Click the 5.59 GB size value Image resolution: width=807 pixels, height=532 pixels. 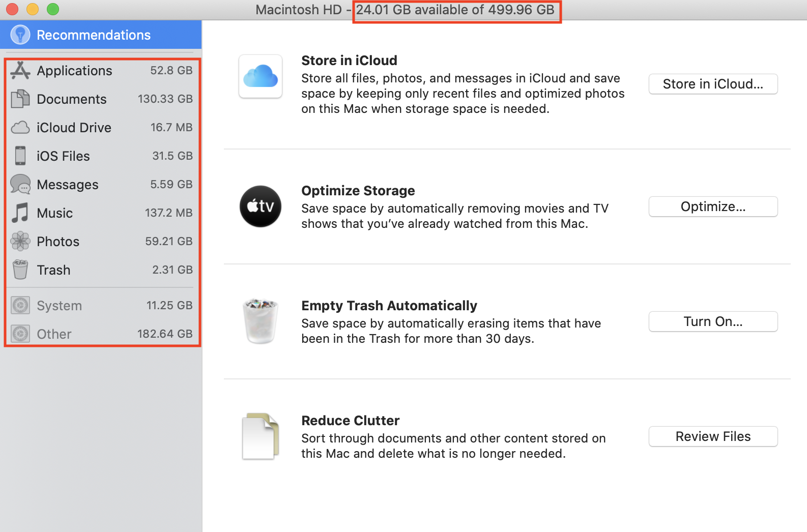(x=171, y=184)
